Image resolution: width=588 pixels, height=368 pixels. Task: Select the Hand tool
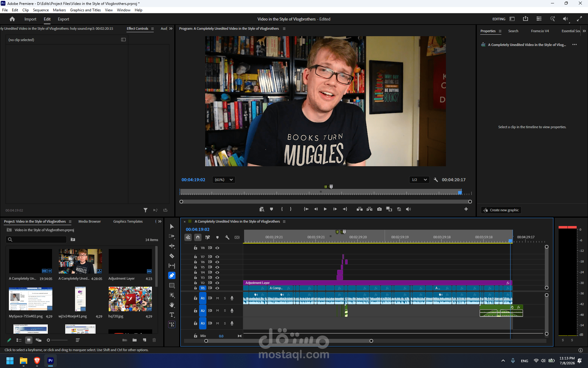172,305
